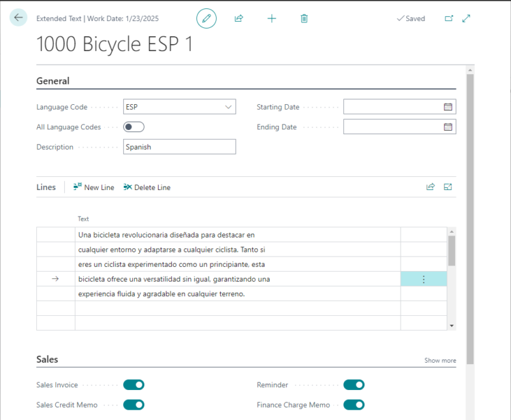
Task: Click the Description input field
Action: 179,147
